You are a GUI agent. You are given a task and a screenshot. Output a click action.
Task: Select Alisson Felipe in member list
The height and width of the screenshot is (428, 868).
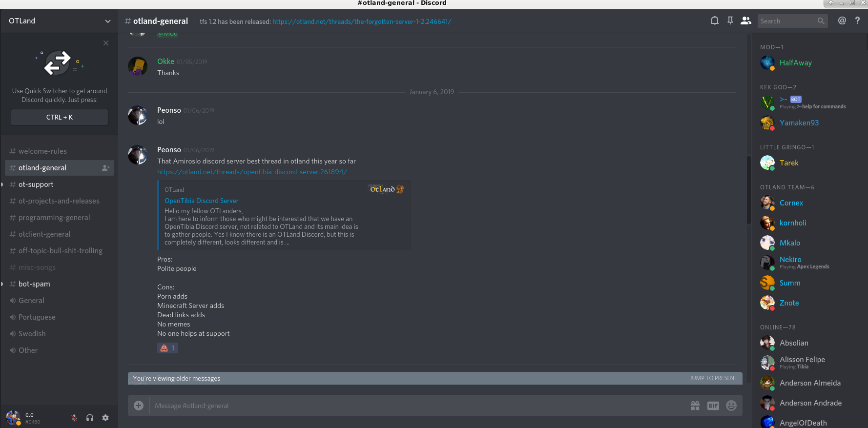(x=809, y=363)
